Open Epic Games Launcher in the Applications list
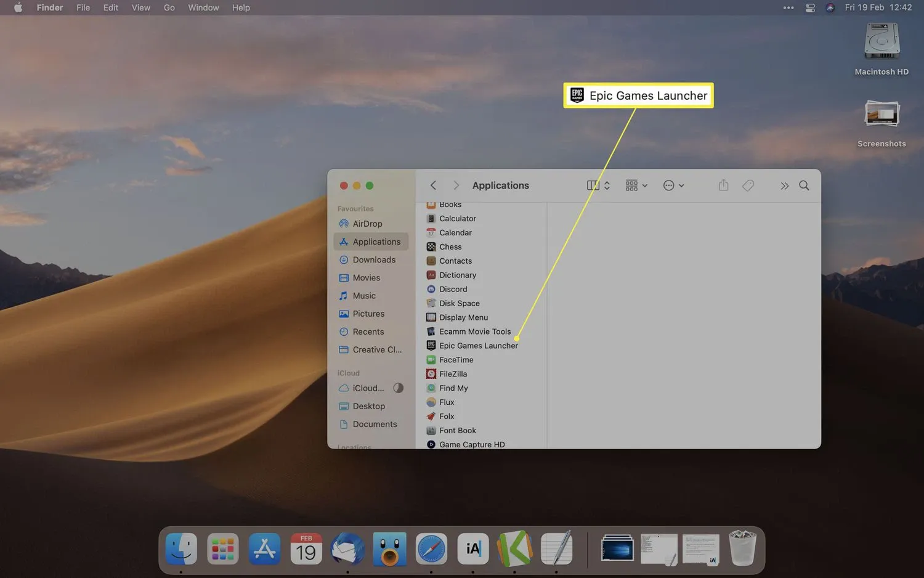924x578 pixels. tap(472, 346)
